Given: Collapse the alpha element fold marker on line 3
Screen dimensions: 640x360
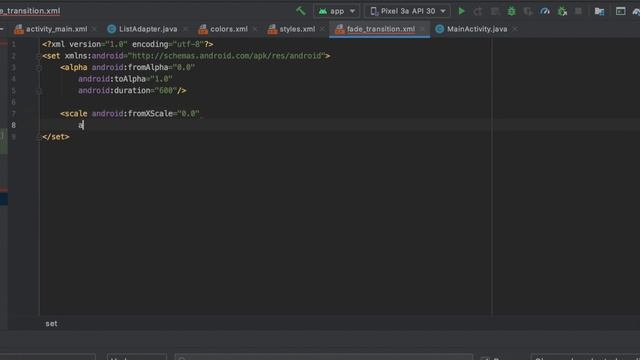Looking at the screenshot, I should tap(39, 68).
